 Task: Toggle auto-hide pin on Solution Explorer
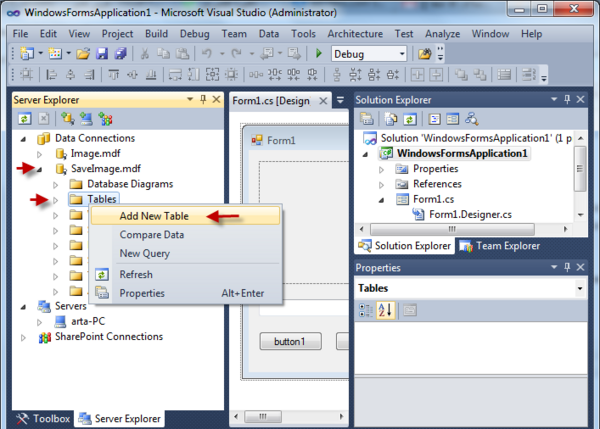click(567, 100)
